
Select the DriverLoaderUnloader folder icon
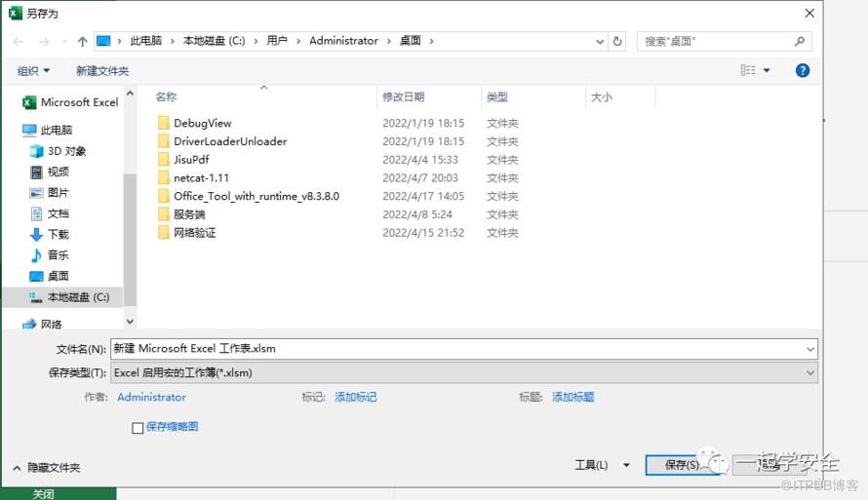163,141
